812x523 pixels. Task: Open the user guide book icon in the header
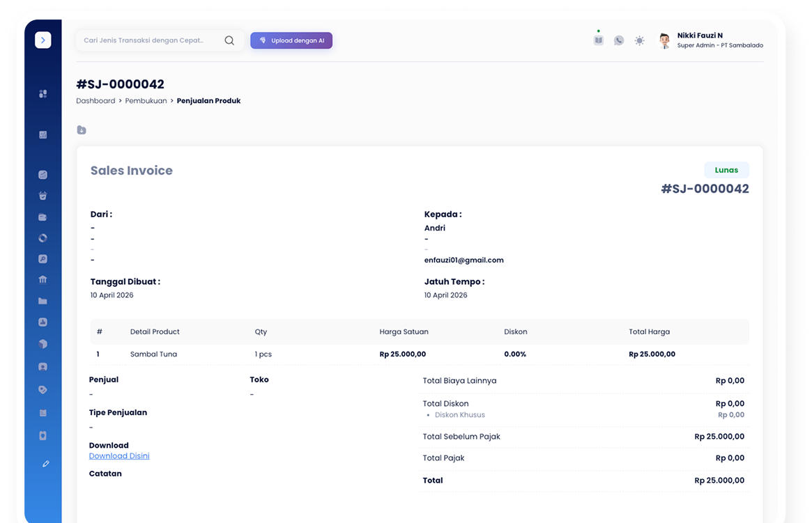pyautogui.click(x=597, y=40)
